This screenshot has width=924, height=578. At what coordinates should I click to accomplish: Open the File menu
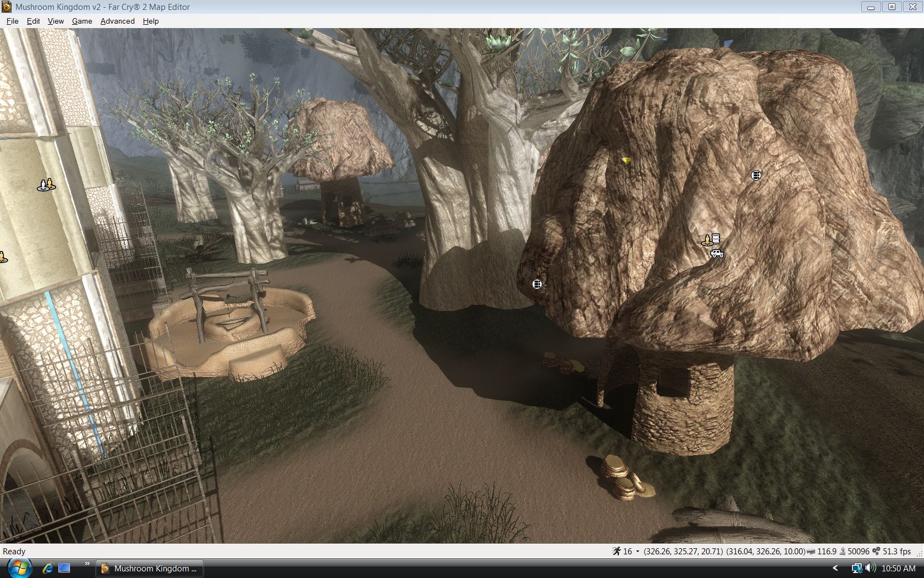pos(12,21)
